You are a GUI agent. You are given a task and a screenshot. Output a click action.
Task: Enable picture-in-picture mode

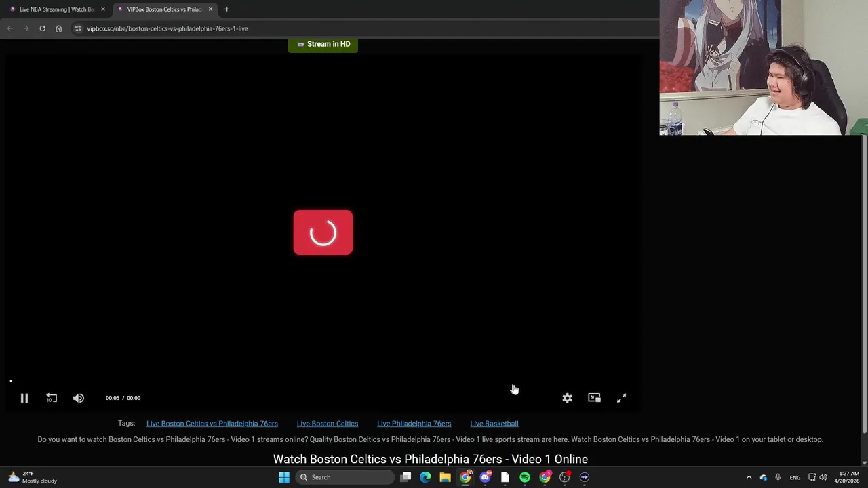click(x=594, y=398)
